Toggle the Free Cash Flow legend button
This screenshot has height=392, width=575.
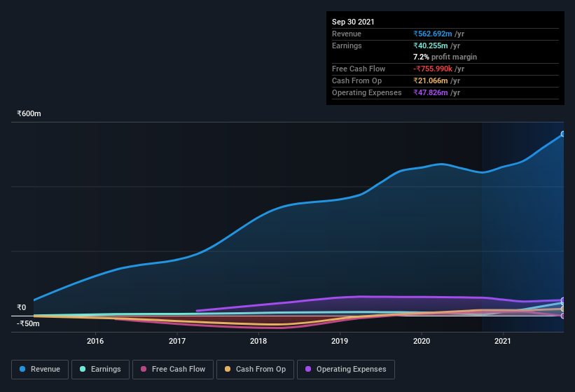173,370
